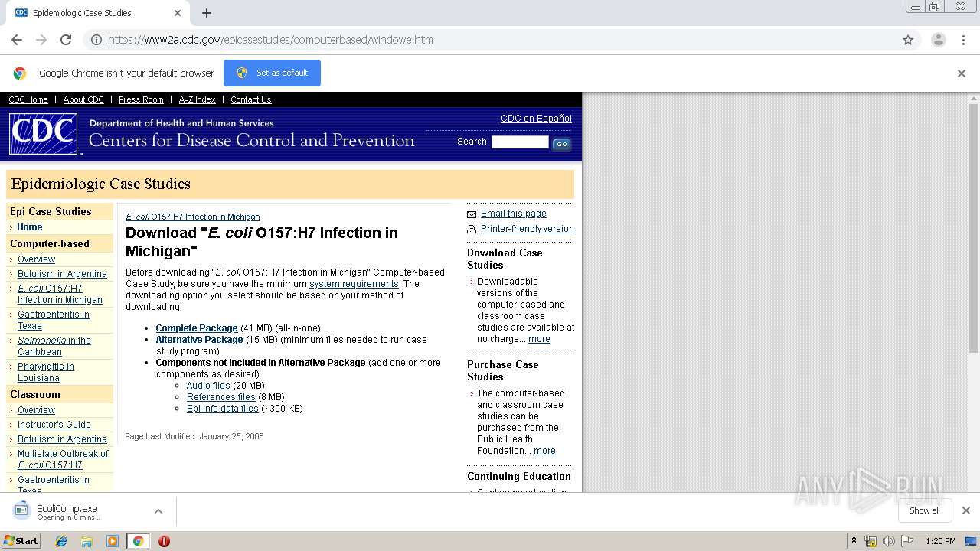Open the media player taskbar icon
Viewport: 980px width, 551px height.
coord(113,541)
